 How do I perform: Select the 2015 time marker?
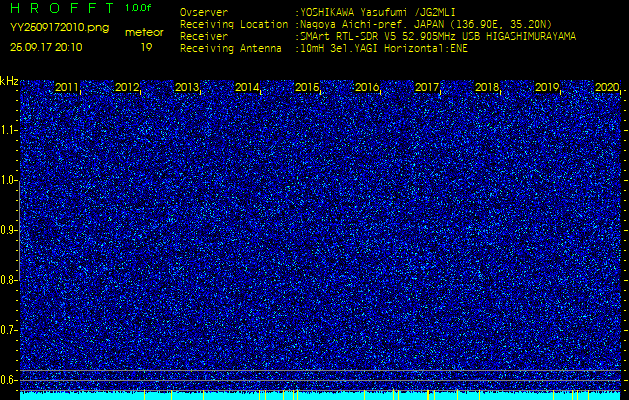[307, 87]
